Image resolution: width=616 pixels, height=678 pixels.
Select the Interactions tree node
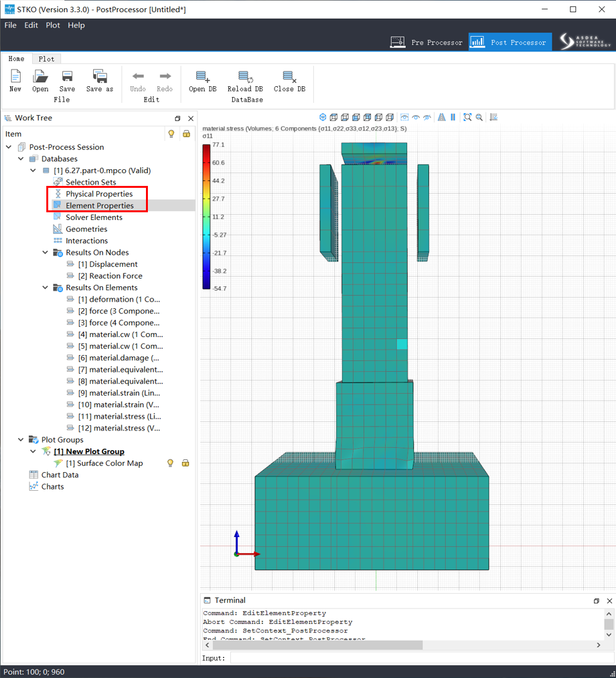coord(86,241)
